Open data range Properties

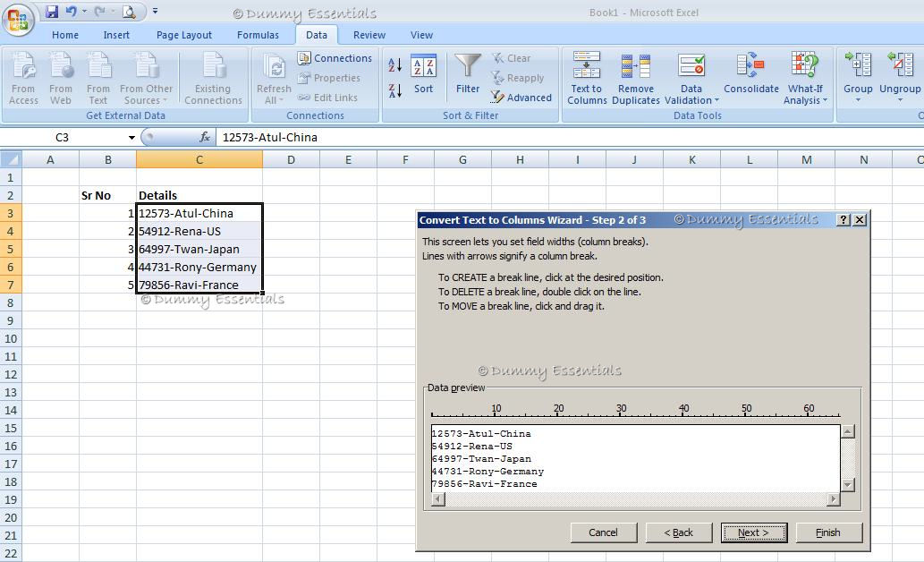pyautogui.click(x=329, y=78)
